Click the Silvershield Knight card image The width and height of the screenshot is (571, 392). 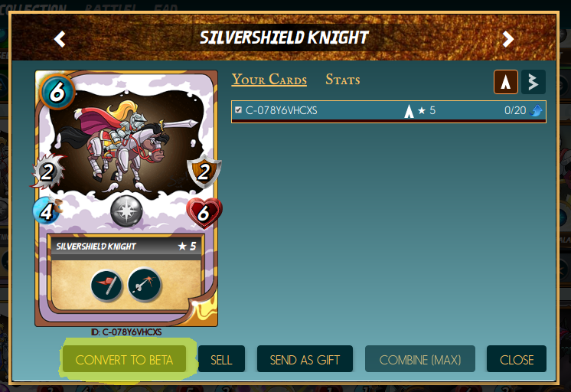click(x=126, y=198)
